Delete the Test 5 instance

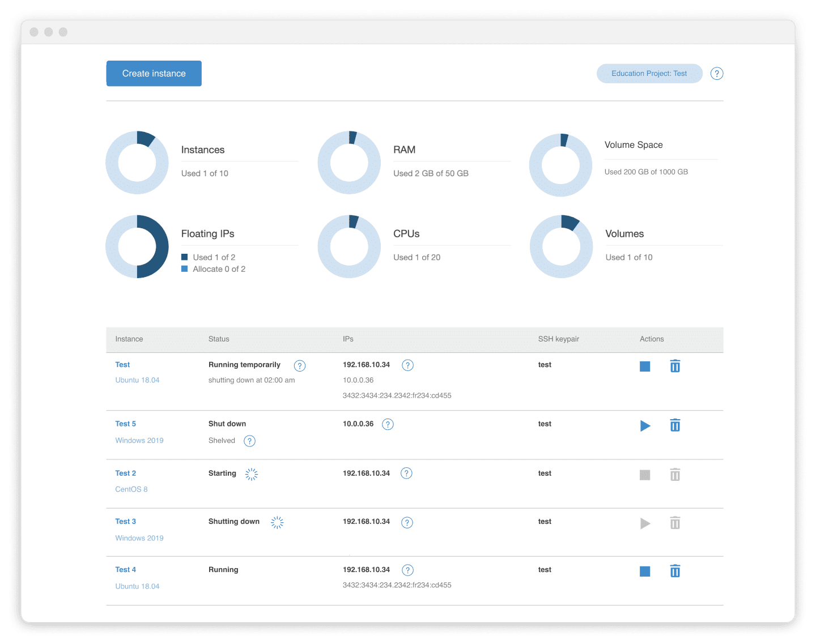[x=675, y=425]
